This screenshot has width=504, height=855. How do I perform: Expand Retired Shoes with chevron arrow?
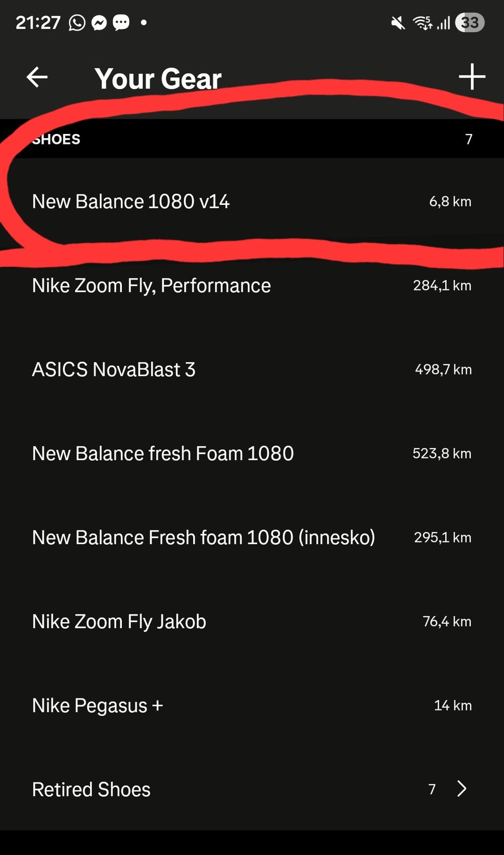pos(461,788)
